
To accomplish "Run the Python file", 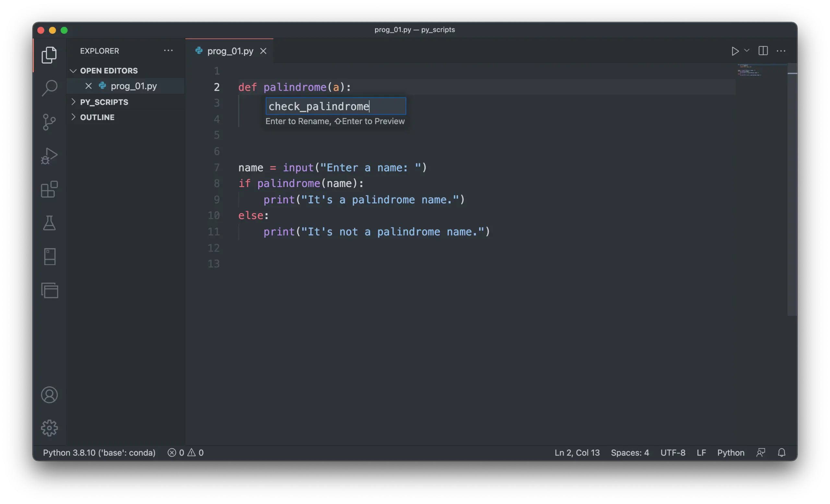I will pos(735,51).
